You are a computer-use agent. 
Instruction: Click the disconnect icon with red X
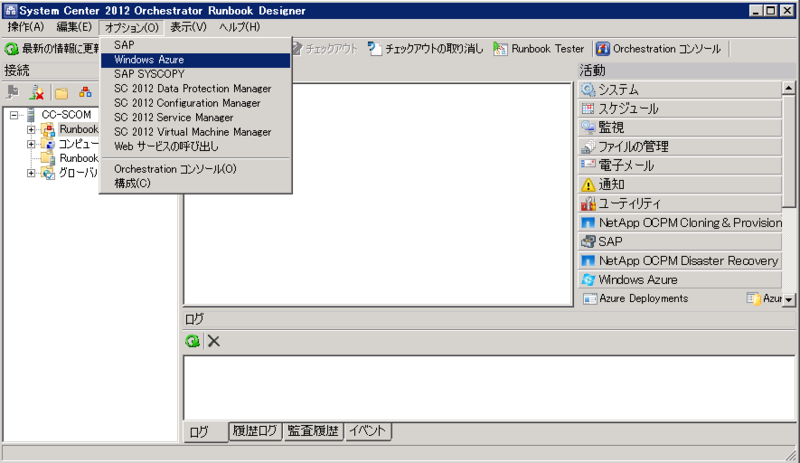pos(36,92)
